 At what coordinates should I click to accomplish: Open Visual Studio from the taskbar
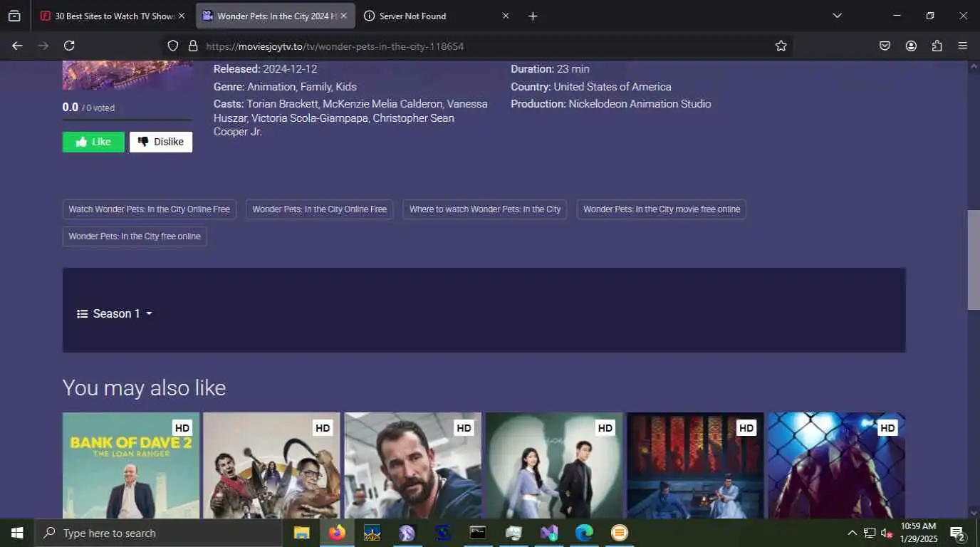coord(548,533)
